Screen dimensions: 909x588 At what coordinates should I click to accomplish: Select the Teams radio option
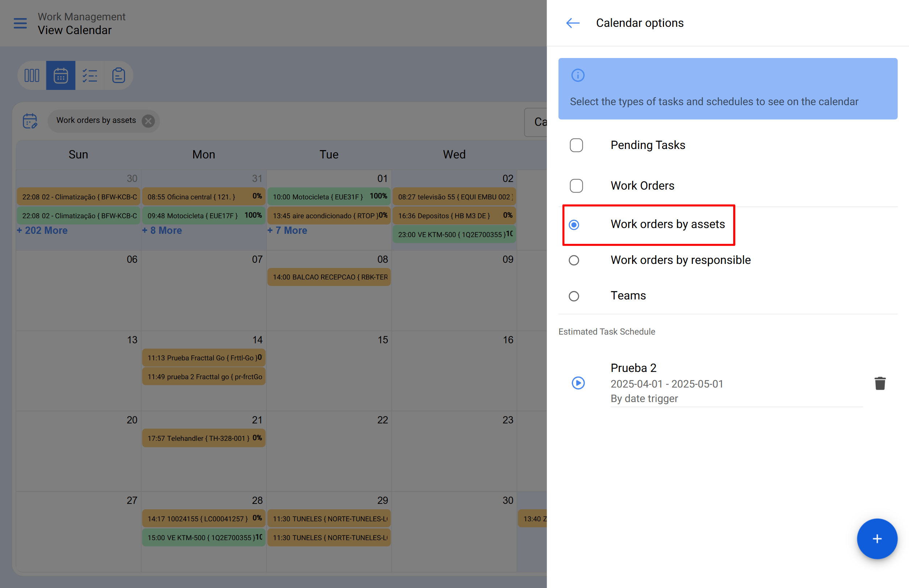coord(574,296)
